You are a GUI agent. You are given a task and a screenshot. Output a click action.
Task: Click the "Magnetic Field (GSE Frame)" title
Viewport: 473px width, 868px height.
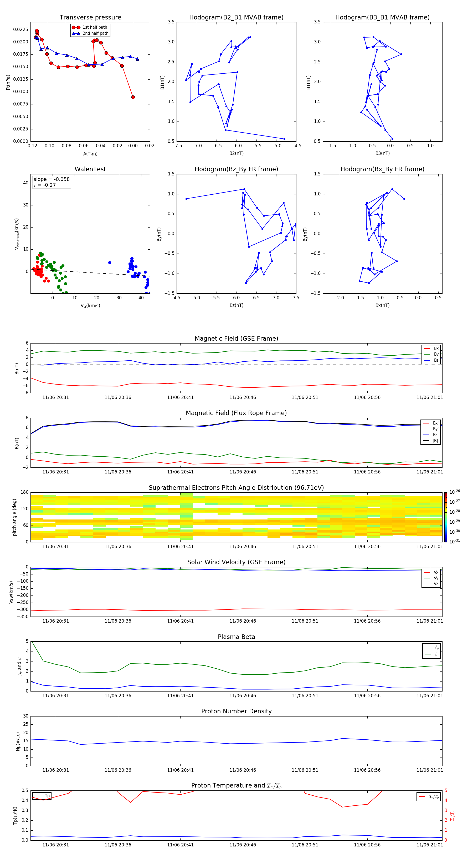point(236,339)
